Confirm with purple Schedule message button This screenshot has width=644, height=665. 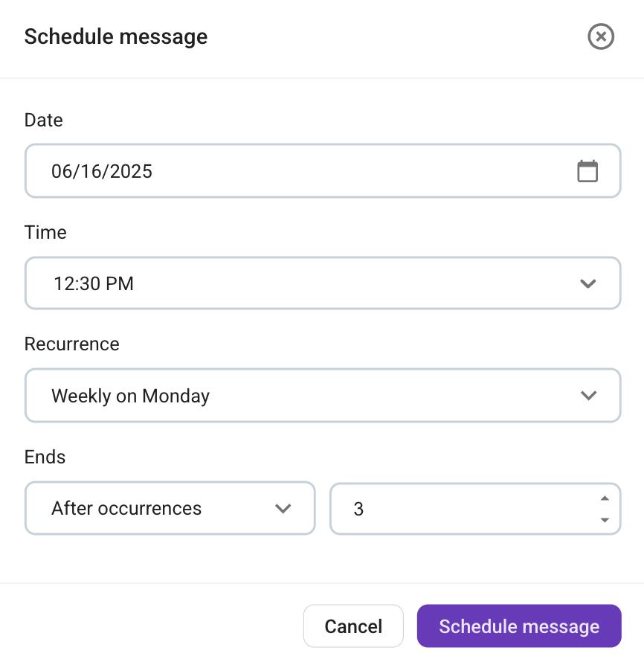(519, 626)
